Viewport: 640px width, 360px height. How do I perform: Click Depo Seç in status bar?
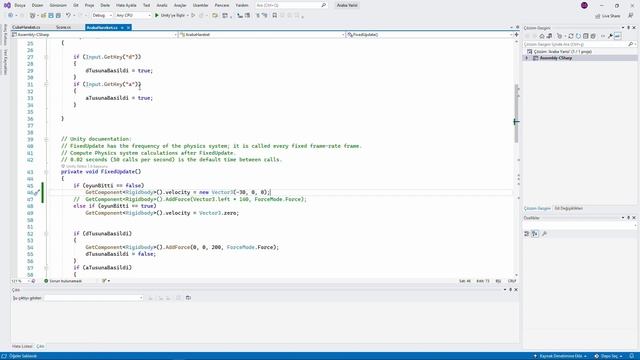[609, 356]
